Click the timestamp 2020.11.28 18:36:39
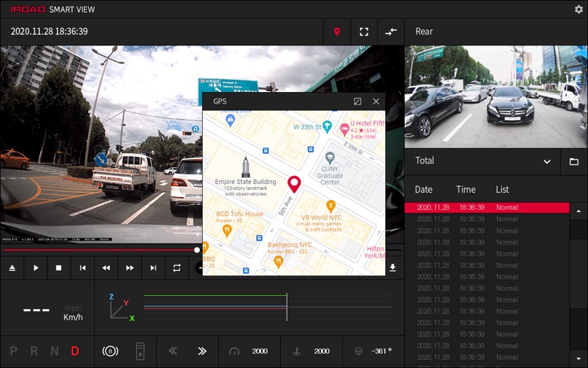This screenshot has height=368, width=588. pos(49,32)
